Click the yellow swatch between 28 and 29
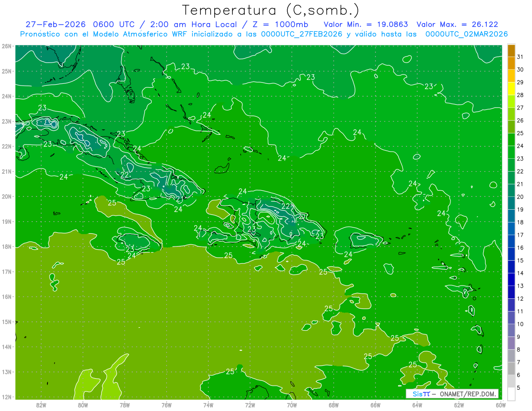The width and height of the screenshot is (532, 411). [x=511, y=89]
